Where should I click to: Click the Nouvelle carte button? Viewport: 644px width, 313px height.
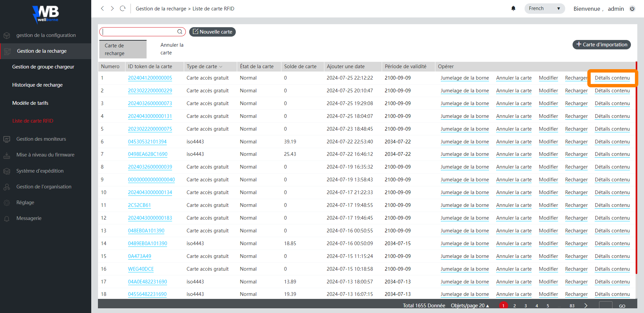click(212, 32)
